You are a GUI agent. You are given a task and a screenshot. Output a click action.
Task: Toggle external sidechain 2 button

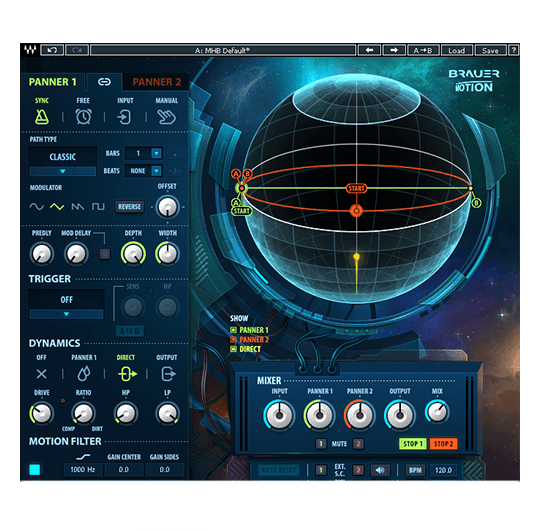tap(358, 470)
